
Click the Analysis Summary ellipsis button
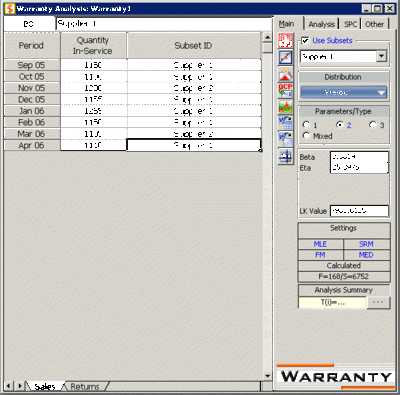[378, 302]
